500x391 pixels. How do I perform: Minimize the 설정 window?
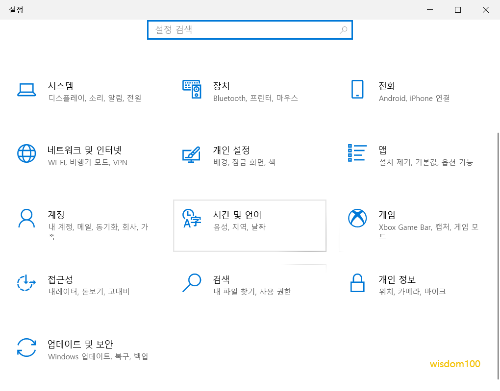[x=430, y=10]
